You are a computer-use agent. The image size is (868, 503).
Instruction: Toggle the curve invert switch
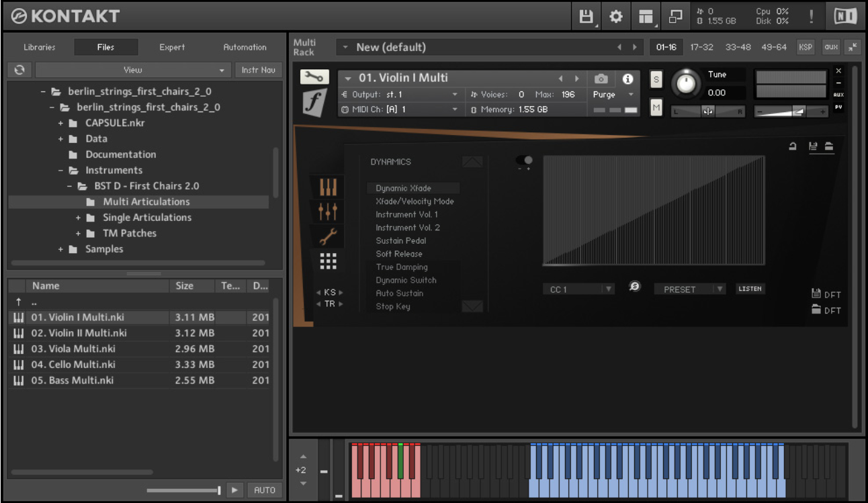(x=524, y=161)
